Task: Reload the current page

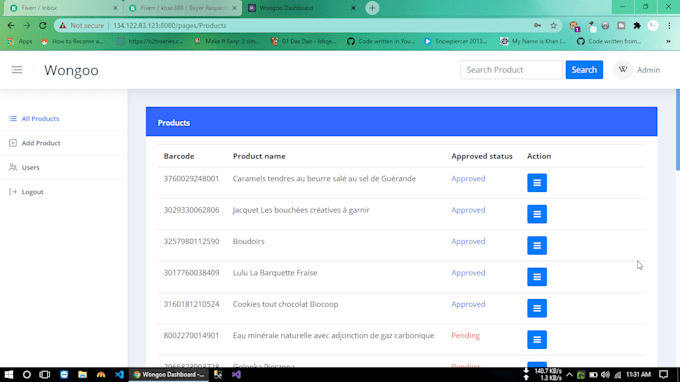Action: [x=42, y=26]
